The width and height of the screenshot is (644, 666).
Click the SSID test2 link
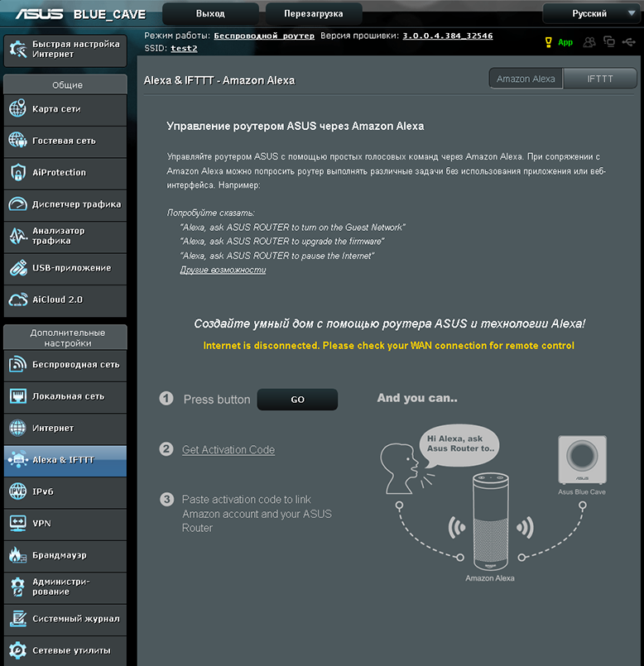pos(184,48)
